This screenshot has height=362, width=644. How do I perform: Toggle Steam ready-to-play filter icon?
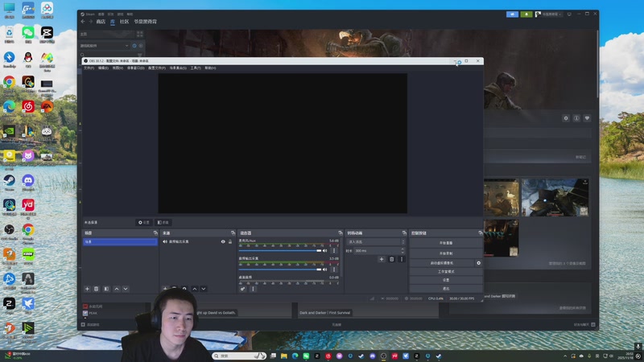[141, 46]
